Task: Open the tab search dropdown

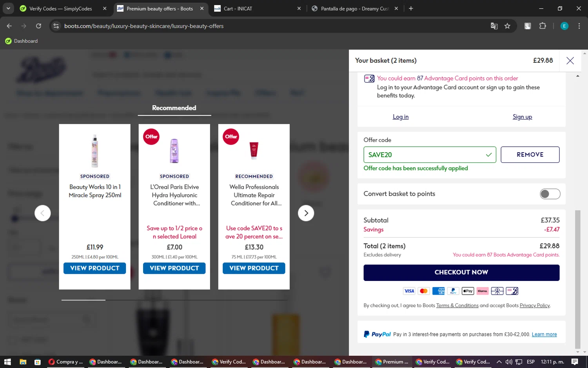Action: [8, 9]
